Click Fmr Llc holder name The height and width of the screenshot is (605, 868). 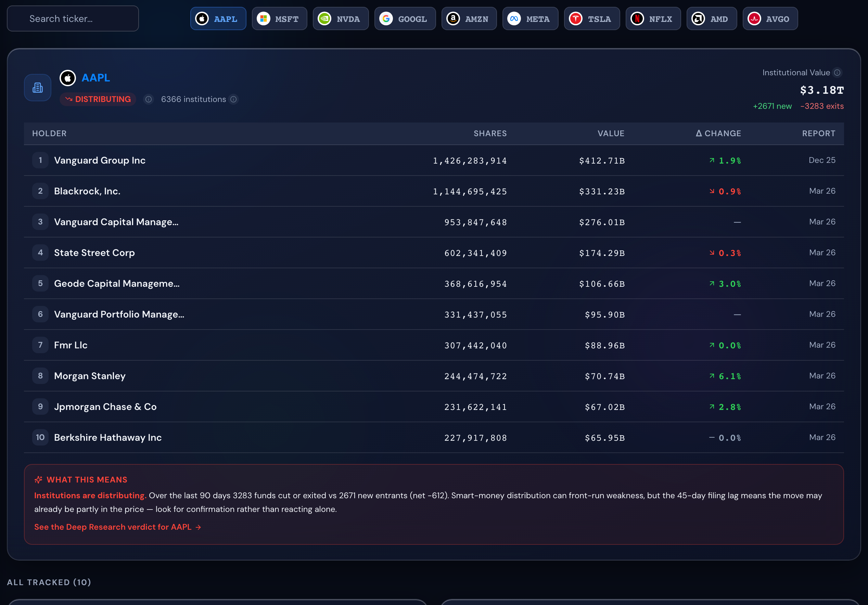[x=71, y=345]
